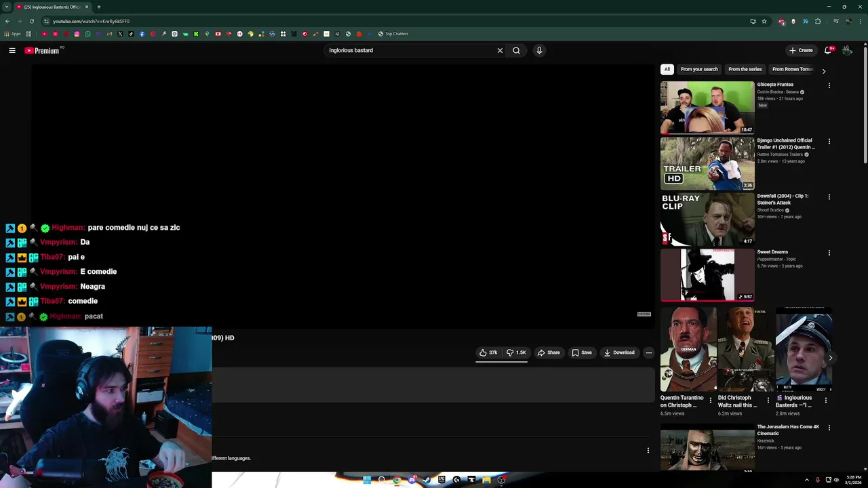
Task: Open File Explorer from taskbar
Action: (x=486, y=480)
